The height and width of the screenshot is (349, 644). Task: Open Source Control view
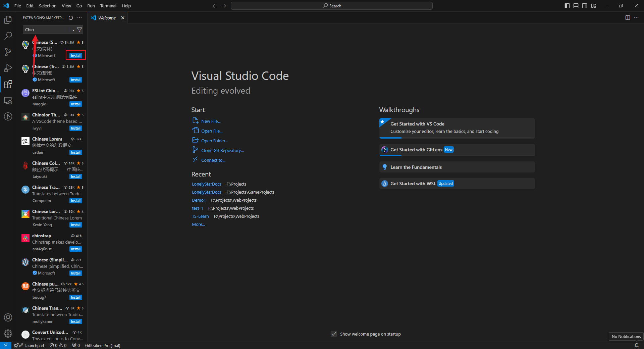click(8, 52)
